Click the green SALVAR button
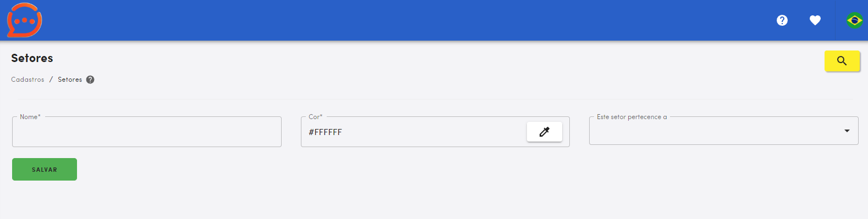This screenshot has height=219, width=868. [x=45, y=170]
